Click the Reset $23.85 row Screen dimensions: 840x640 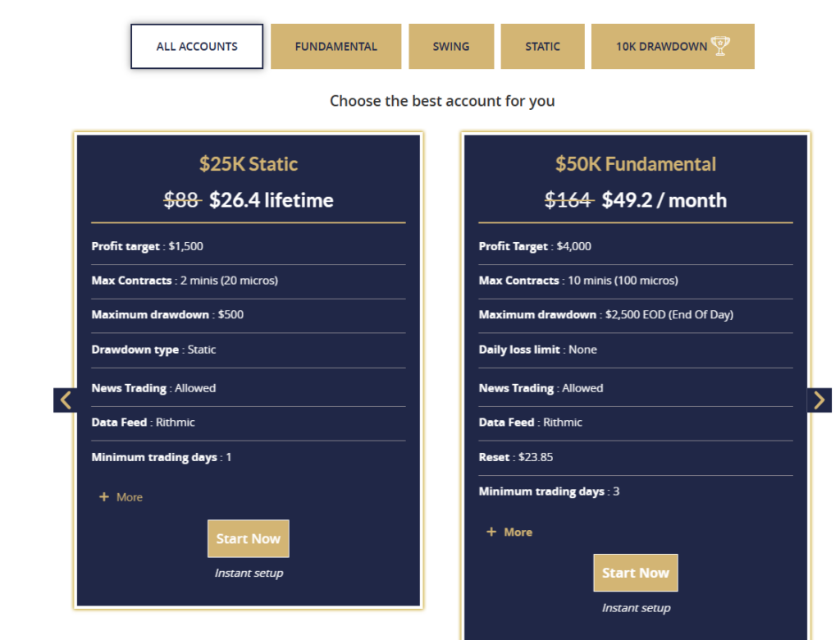coord(516,457)
